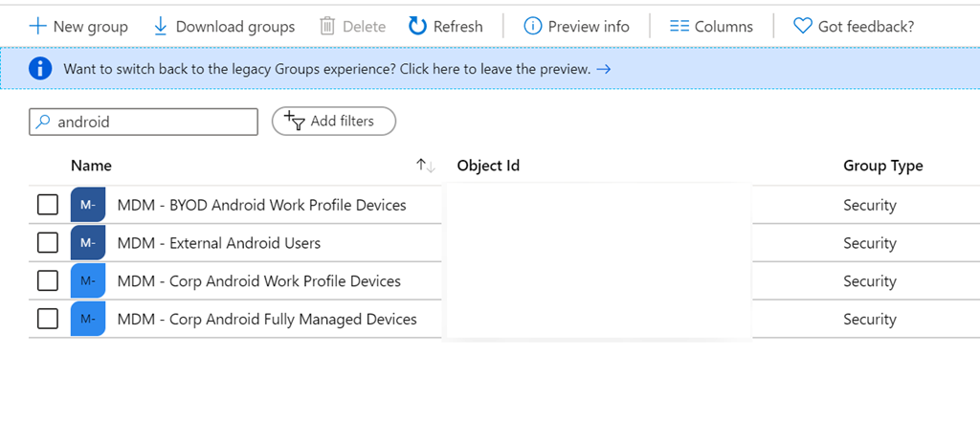Click the Group Type column header
This screenshot has height=423, width=980.
(882, 166)
